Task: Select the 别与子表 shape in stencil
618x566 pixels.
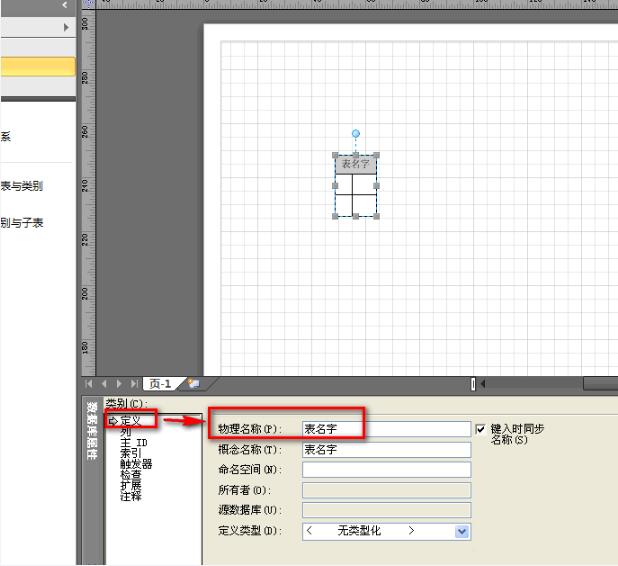Action: pyautogui.click(x=21, y=223)
